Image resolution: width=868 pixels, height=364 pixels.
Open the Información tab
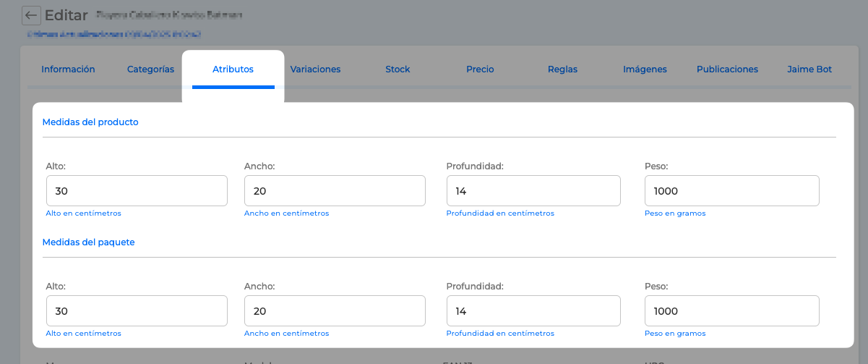pyautogui.click(x=69, y=69)
